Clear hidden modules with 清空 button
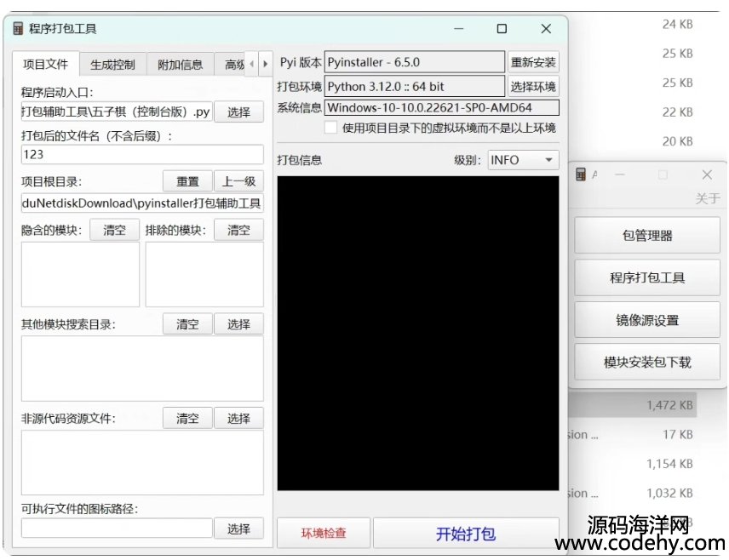The height and width of the screenshot is (560, 729). (114, 230)
